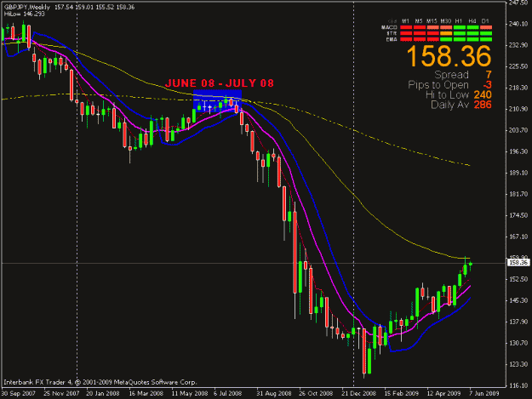
Task: Click the Daily Av label
Action: tap(449, 105)
